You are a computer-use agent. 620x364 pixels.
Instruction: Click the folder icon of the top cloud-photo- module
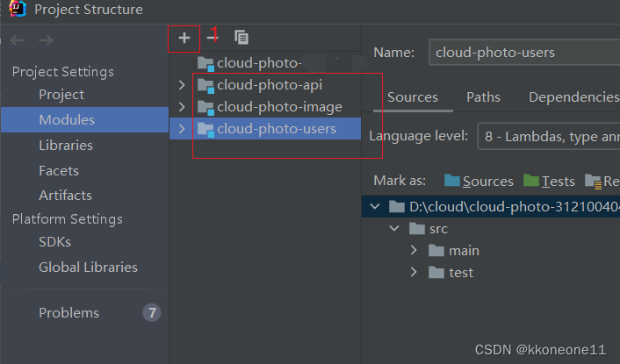click(x=205, y=63)
